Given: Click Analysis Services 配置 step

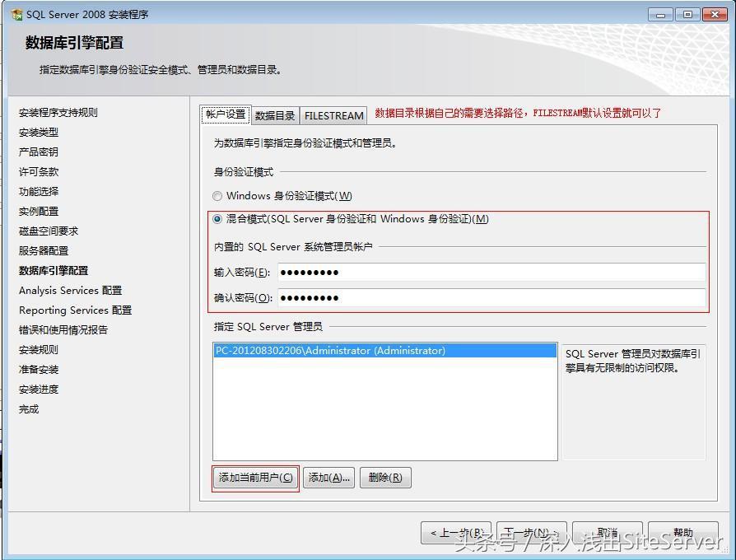Looking at the screenshot, I should 71,291.
